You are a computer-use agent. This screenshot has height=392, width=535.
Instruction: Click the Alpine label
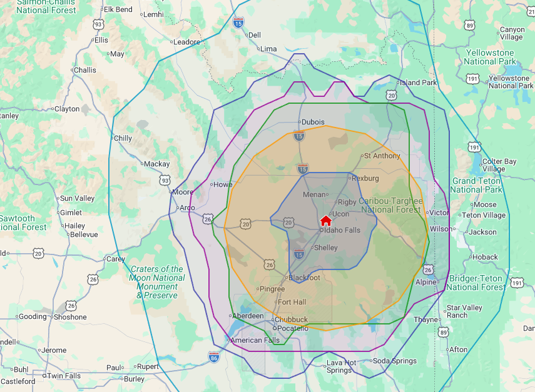(x=425, y=282)
